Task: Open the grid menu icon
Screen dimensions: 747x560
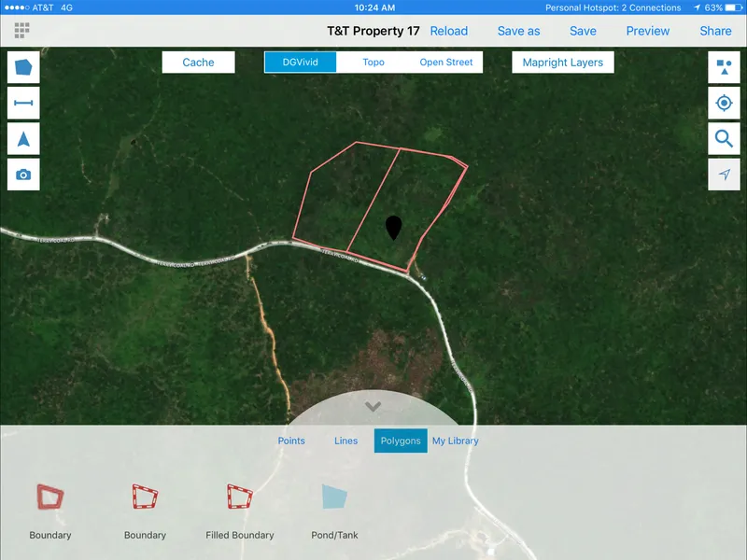Action: point(21,31)
